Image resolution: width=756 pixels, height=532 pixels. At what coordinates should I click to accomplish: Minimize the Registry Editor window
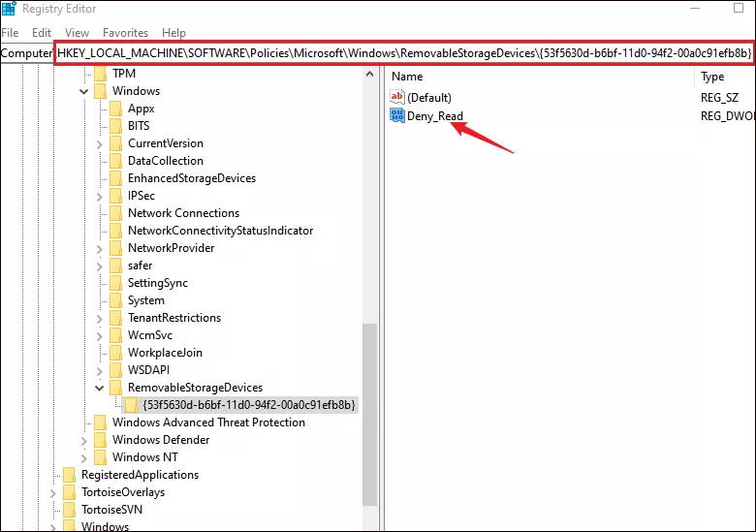click(695, 8)
